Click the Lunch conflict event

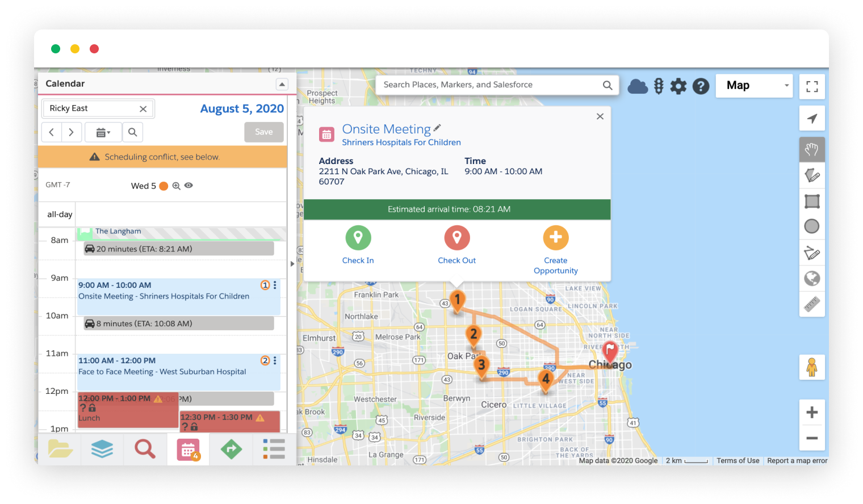click(x=128, y=410)
